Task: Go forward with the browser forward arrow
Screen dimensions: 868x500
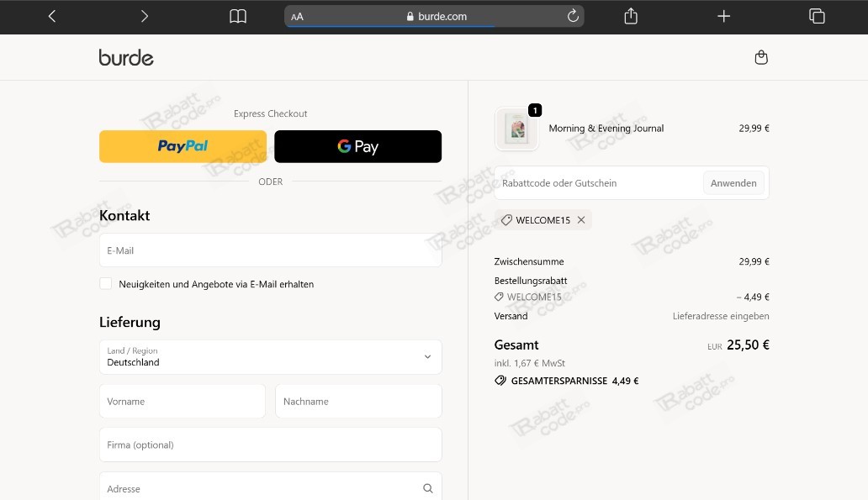Action: click(145, 17)
